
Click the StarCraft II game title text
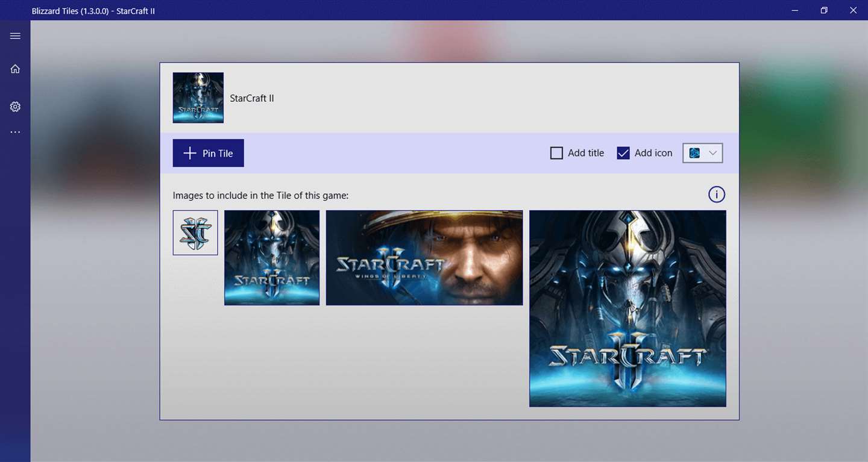pyautogui.click(x=252, y=98)
